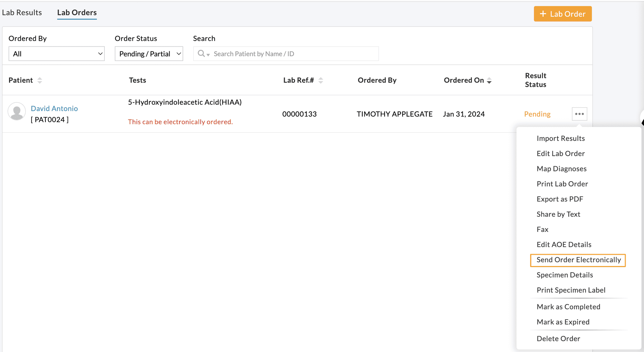
Task: Expand the search options arrow beside the magnifier
Action: point(208,55)
